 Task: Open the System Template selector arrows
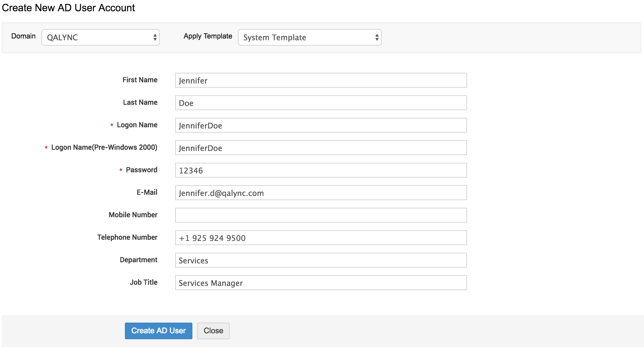(376, 37)
